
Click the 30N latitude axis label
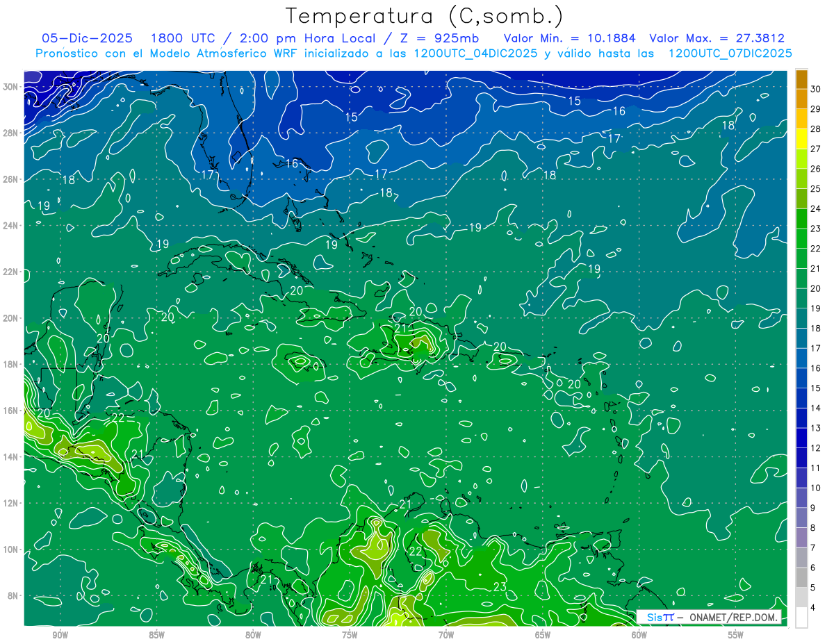11,86
